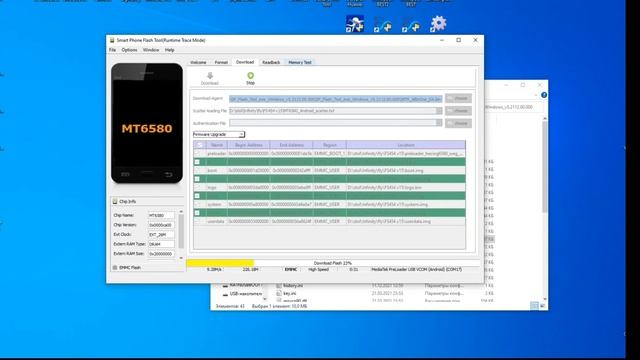Click the Name column header
The image size is (640, 360).
pos(217,145)
